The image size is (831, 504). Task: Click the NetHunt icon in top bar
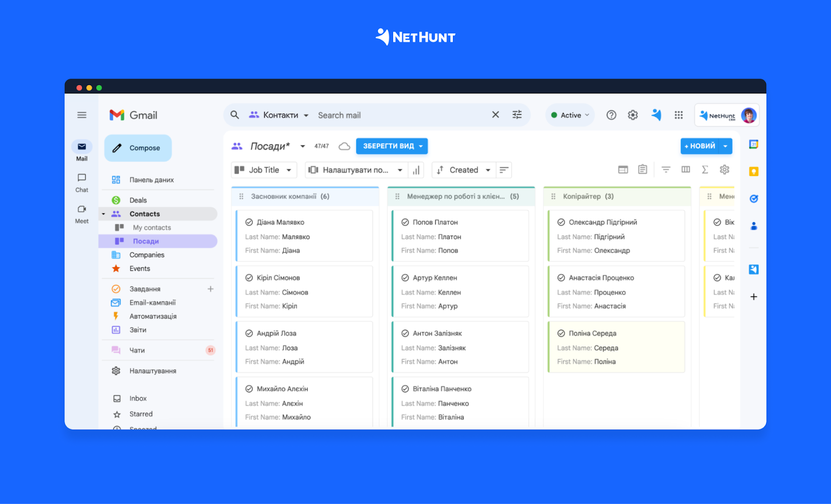tap(656, 115)
